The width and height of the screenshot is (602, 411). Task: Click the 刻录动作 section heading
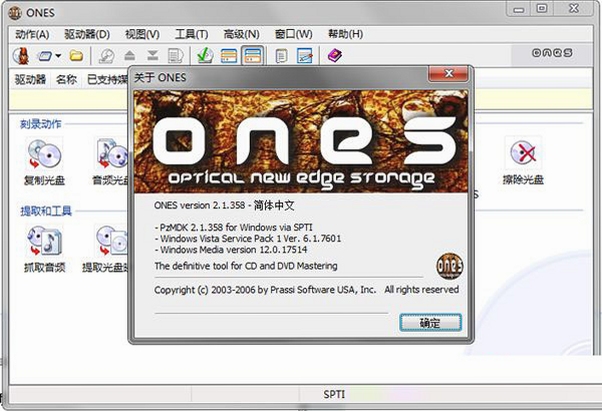41,124
